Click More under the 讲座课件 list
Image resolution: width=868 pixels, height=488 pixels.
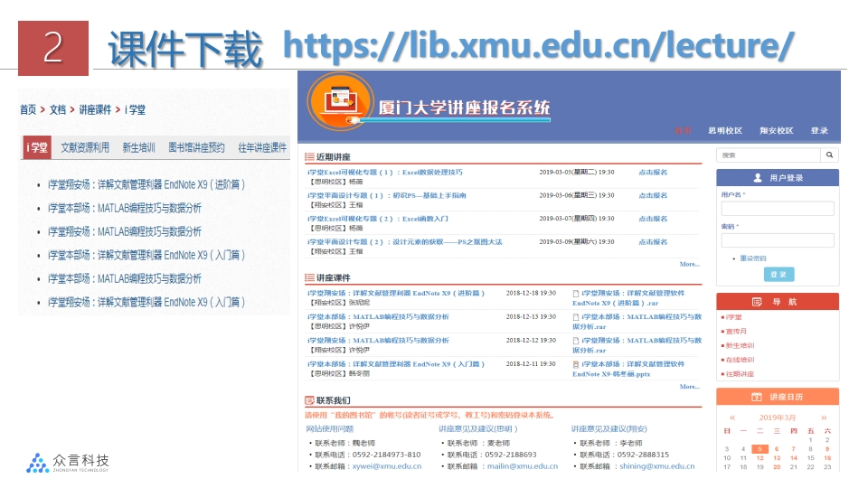[689, 387]
